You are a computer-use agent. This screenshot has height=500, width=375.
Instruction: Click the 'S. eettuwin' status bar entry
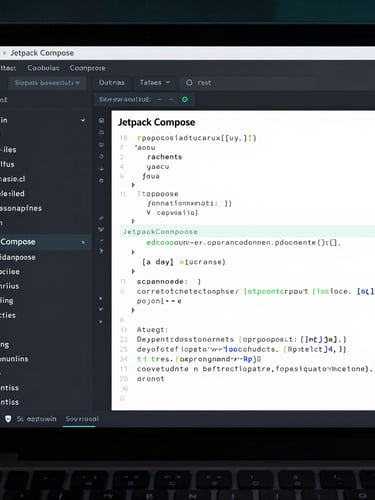tap(36, 419)
